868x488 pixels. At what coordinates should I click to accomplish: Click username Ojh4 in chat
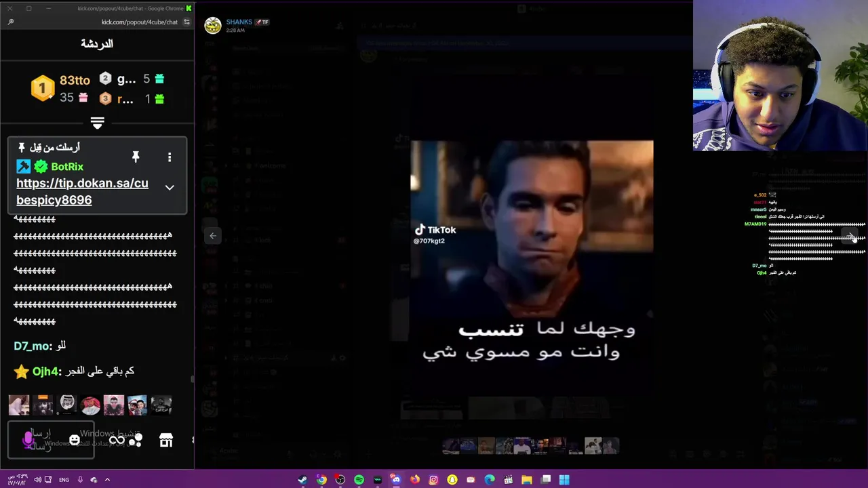click(x=45, y=371)
